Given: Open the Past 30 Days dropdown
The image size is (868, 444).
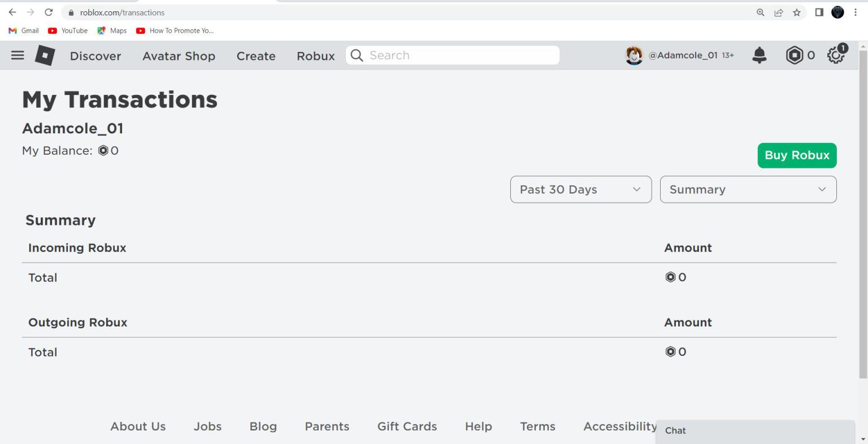Looking at the screenshot, I should point(580,189).
